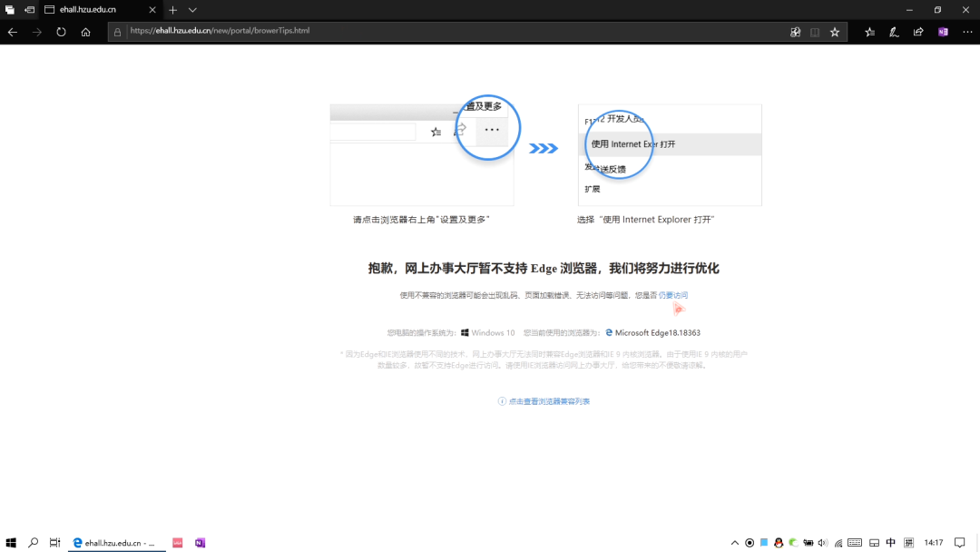This screenshot has height=552, width=980.
Task: Click the Windows 10 OS label
Action: click(x=493, y=333)
